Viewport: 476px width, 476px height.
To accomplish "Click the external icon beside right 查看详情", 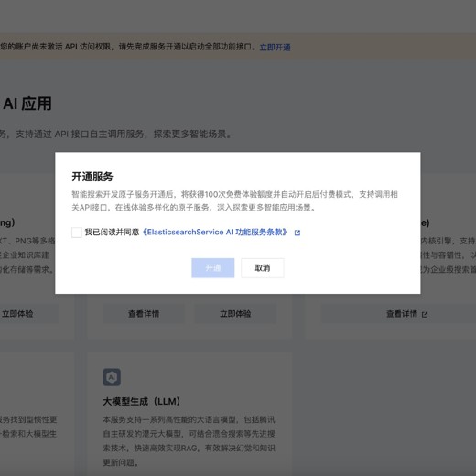I will tap(425, 314).
